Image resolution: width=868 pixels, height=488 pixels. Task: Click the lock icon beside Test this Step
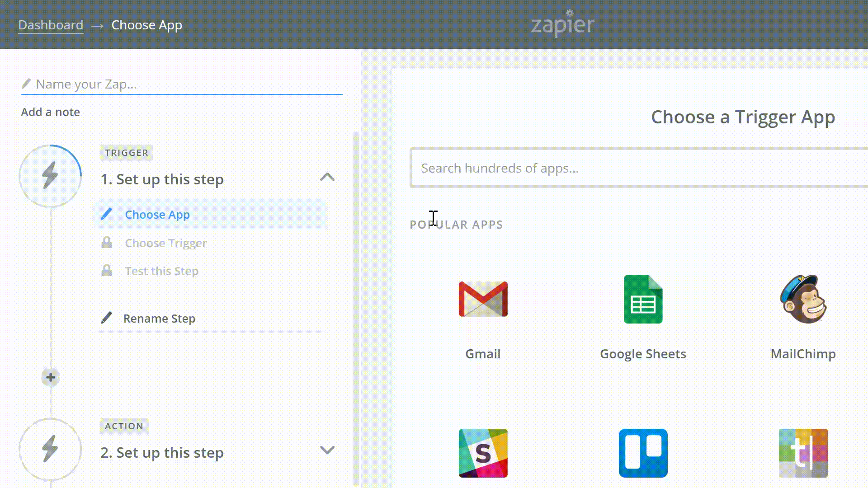pyautogui.click(x=107, y=270)
